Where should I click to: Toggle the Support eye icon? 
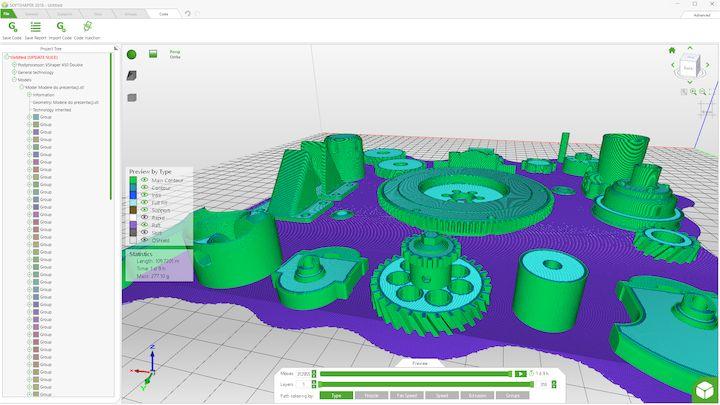click(144, 209)
